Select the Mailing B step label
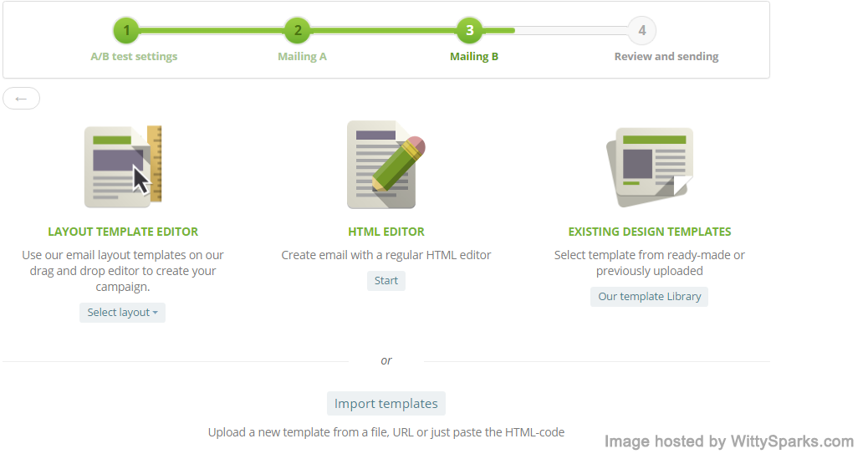The image size is (868, 459). [x=474, y=57]
